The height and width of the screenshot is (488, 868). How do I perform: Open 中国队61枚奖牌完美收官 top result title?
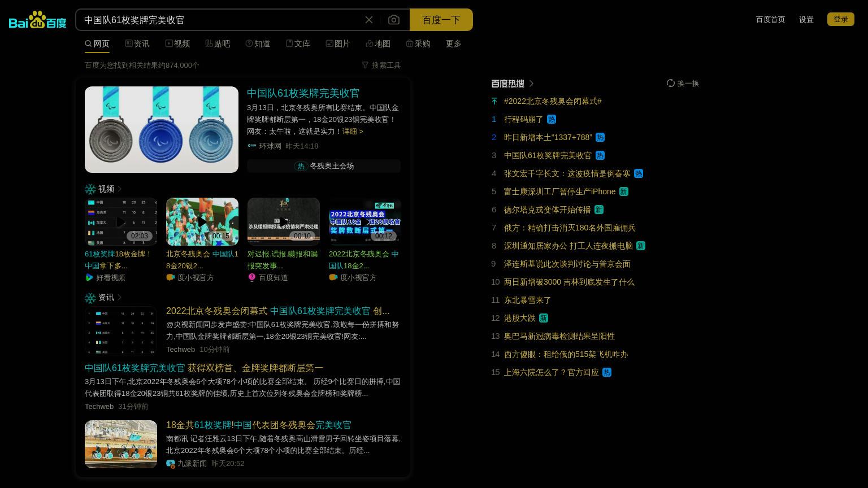pyautogui.click(x=303, y=93)
